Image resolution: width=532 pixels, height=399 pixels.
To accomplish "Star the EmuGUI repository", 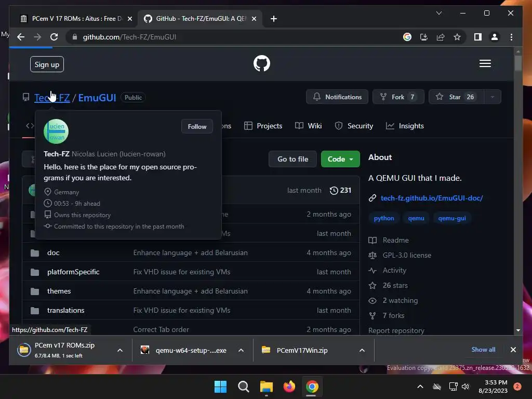I will pyautogui.click(x=456, y=97).
